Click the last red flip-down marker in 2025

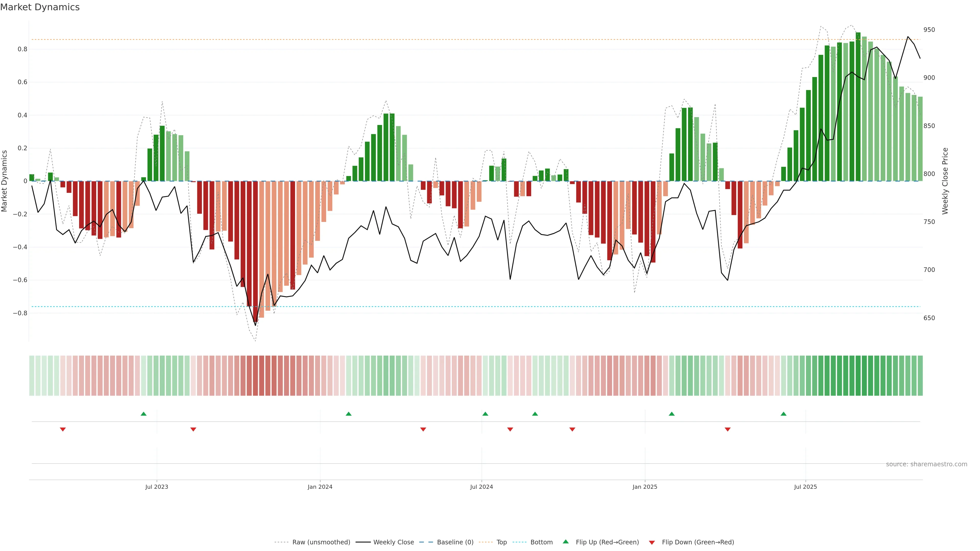pyautogui.click(x=727, y=429)
